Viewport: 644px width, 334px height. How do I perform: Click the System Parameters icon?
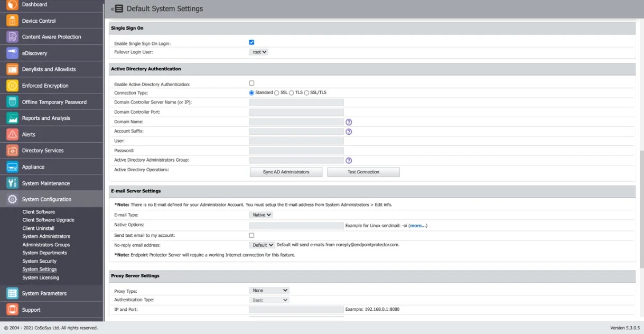pos(12,293)
